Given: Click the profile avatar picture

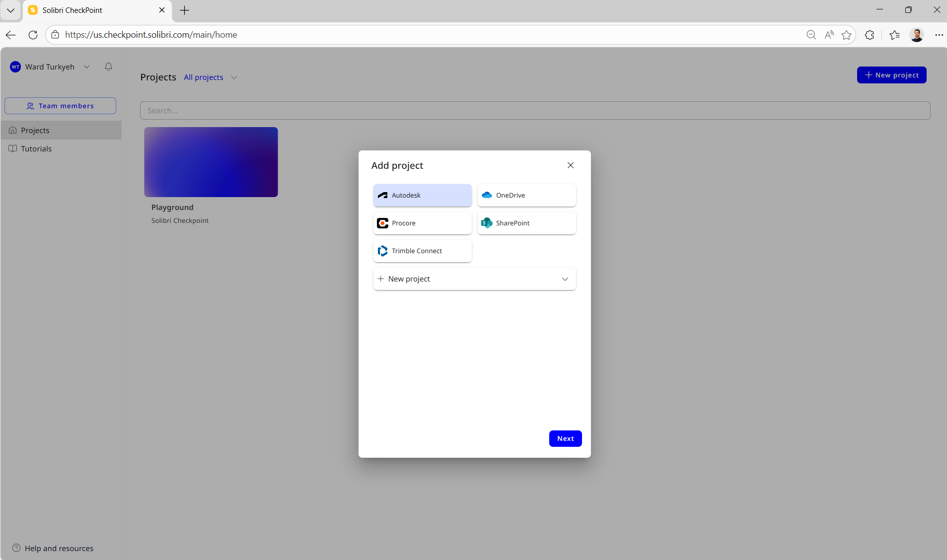Looking at the screenshot, I should click(x=917, y=35).
